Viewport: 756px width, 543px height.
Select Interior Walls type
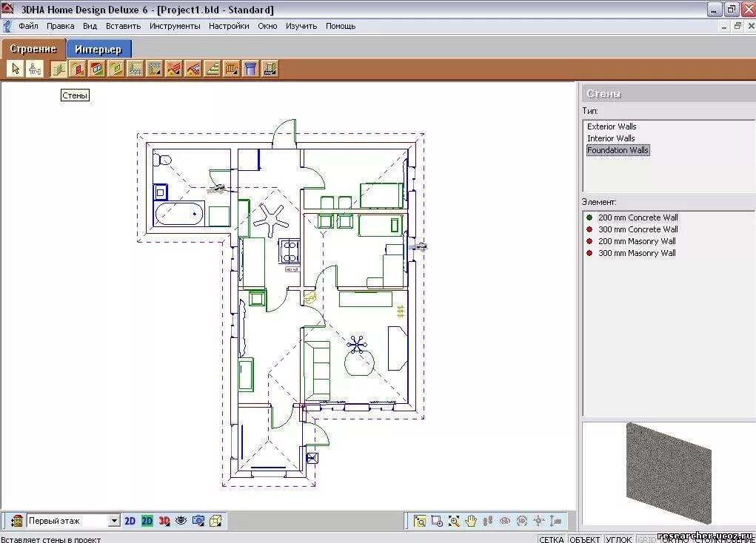click(x=611, y=138)
